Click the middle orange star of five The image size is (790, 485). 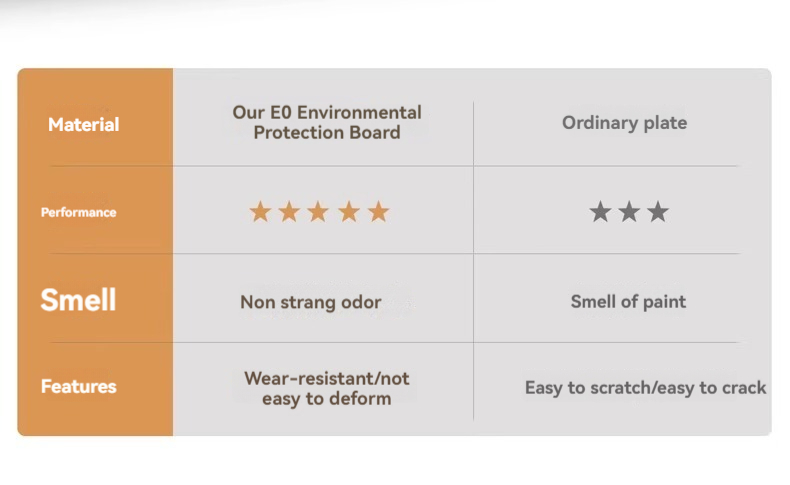(x=318, y=212)
